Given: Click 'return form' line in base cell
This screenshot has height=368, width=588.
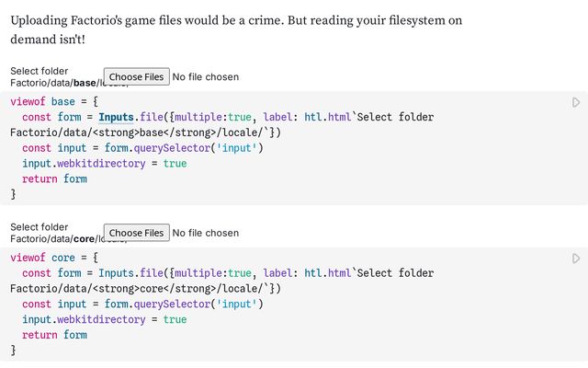Looking at the screenshot, I should pos(54,179).
